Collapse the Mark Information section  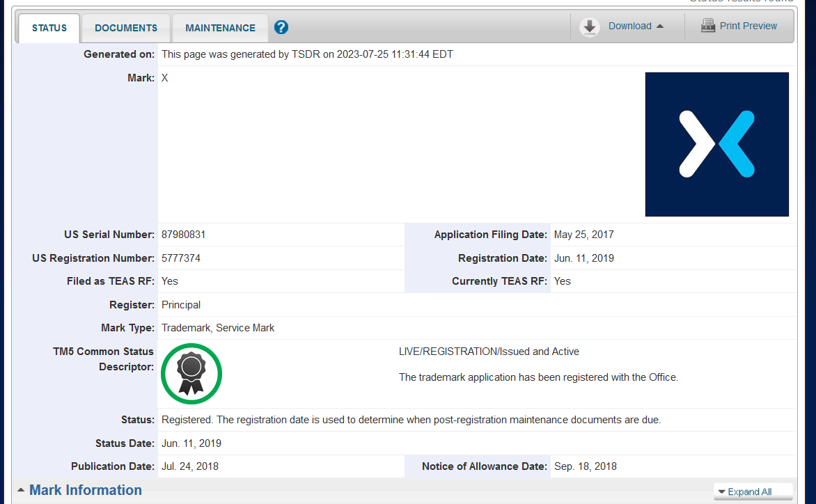[79, 490]
